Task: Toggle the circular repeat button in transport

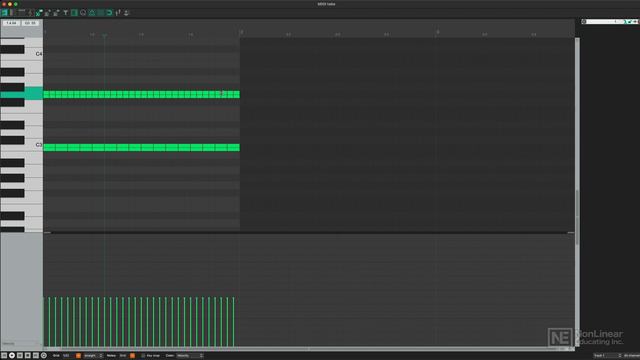Action: (44, 356)
